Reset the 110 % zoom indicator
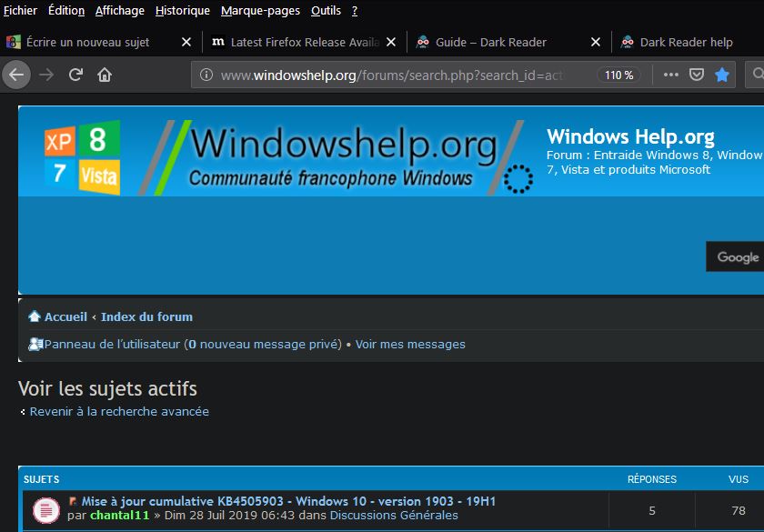The image size is (764, 532). coord(618,75)
